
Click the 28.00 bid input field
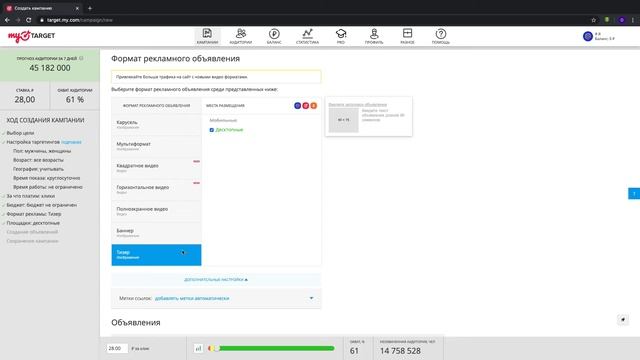[117, 348]
